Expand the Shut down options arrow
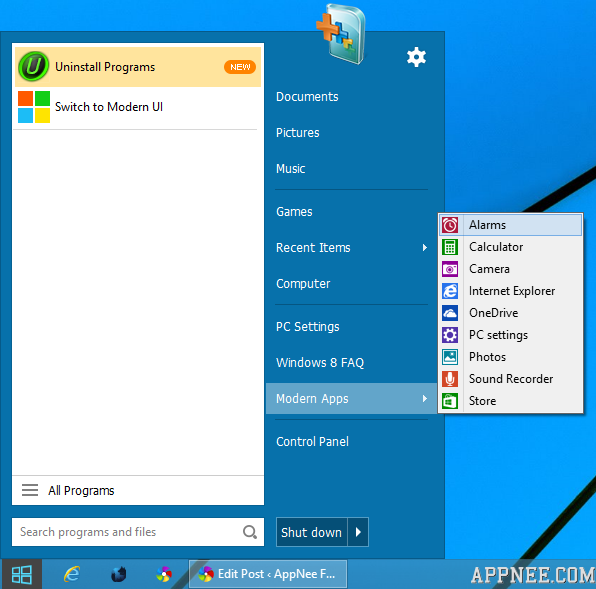 (358, 532)
